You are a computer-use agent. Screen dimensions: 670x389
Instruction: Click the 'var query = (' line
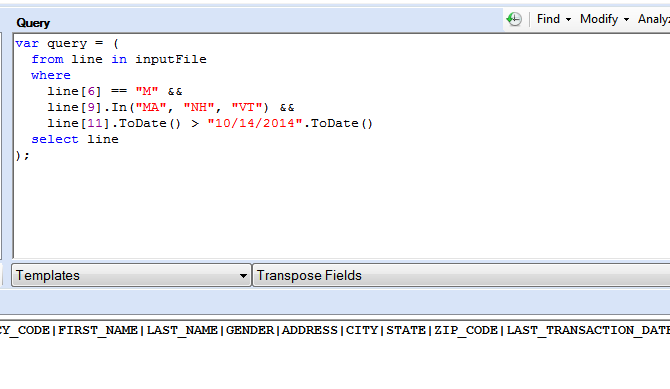pos(67,44)
